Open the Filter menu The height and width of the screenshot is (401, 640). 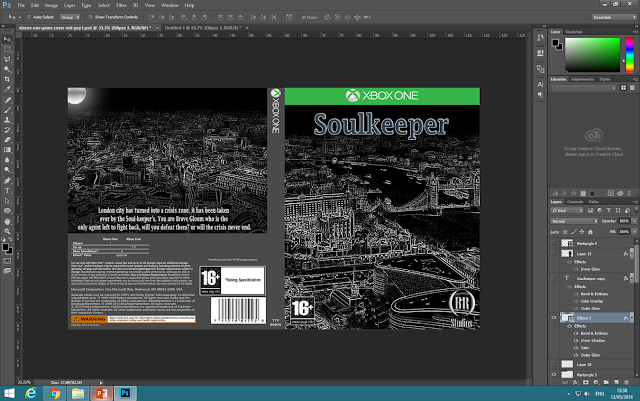(121, 5)
